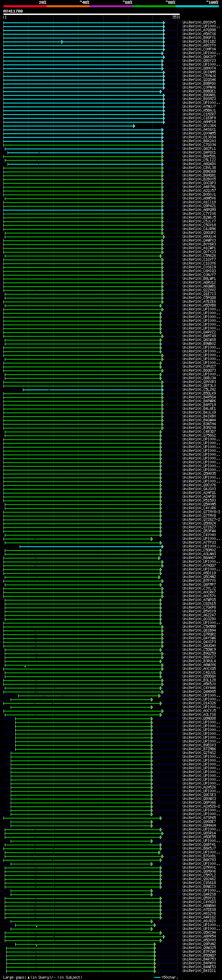Click the green segment of identity color scale
This screenshot has height=980, width=222.
154,6
